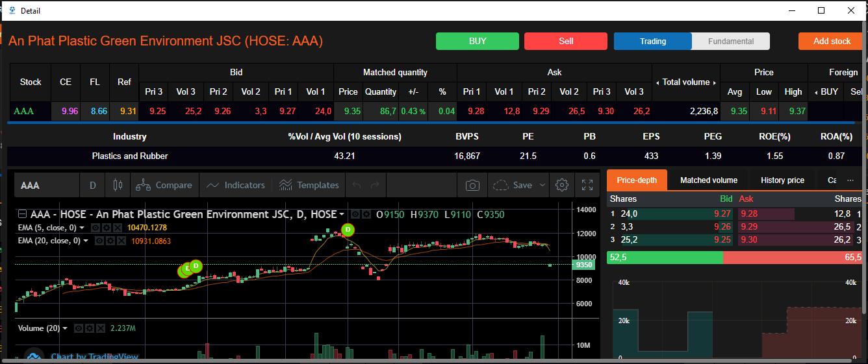The width and height of the screenshot is (868, 364).
Task: Click the D timeframe interval button
Action: pyautogui.click(x=93, y=185)
